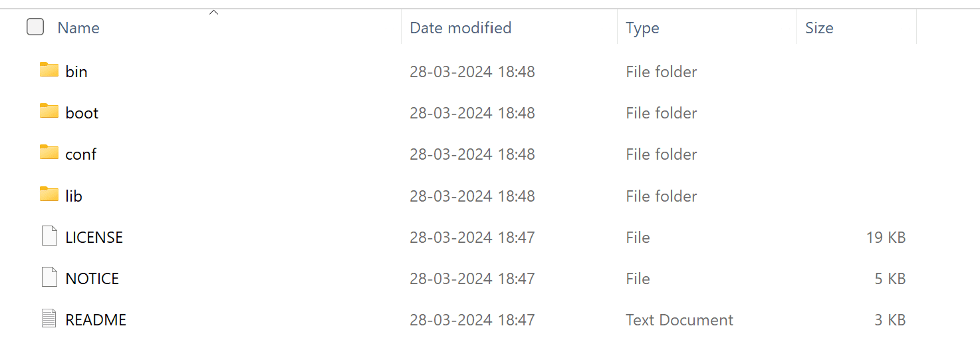Select the NOTICE file name
The image size is (980, 350).
click(x=92, y=279)
